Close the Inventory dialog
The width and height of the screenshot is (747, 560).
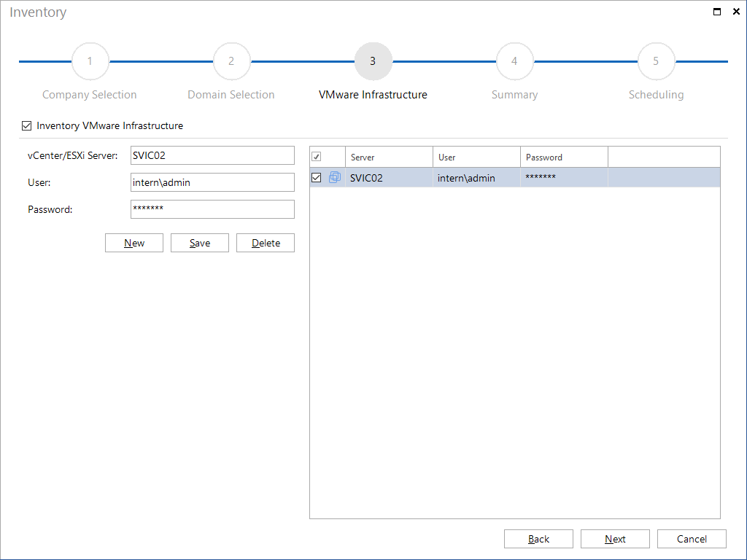736,12
